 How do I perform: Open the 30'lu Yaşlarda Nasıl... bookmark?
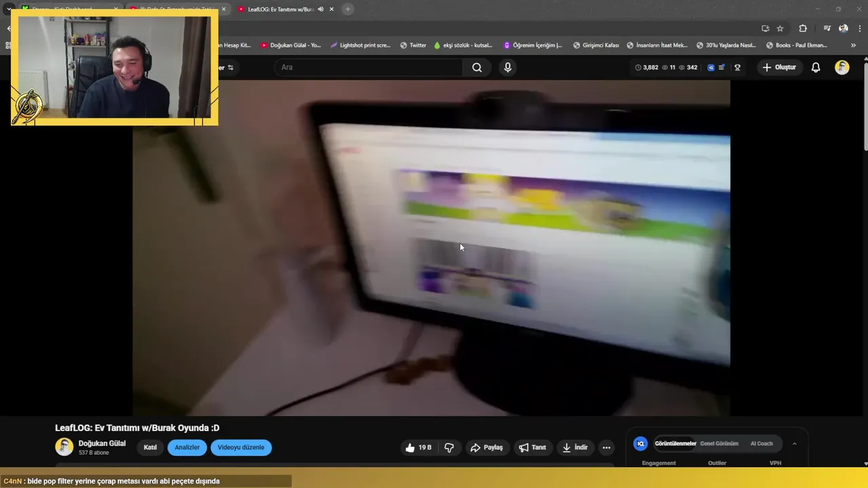coord(726,45)
